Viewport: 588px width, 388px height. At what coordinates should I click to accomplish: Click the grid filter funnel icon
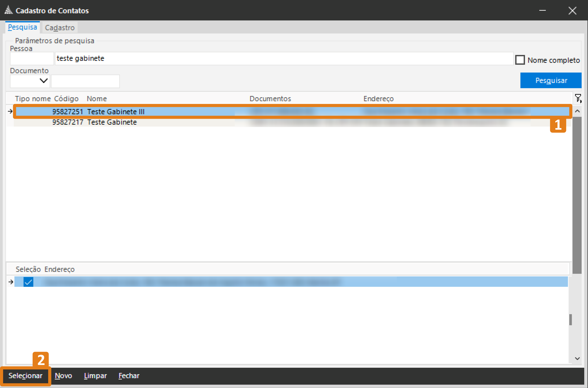click(578, 98)
